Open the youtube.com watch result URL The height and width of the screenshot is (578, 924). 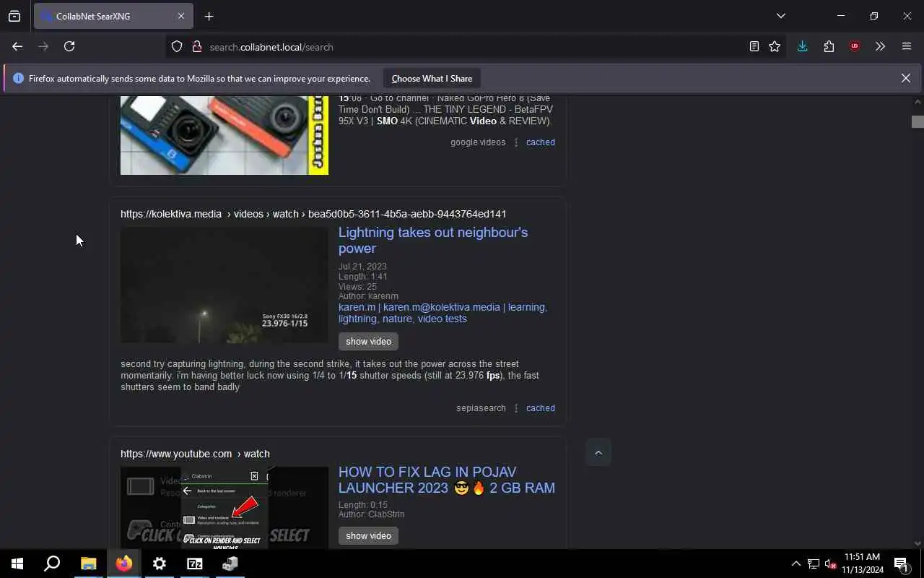pyautogui.click(x=195, y=454)
